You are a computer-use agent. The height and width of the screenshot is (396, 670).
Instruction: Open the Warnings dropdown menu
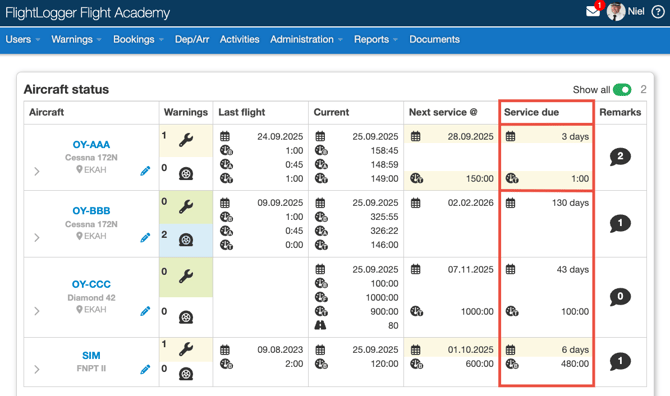pyautogui.click(x=76, y=39)
